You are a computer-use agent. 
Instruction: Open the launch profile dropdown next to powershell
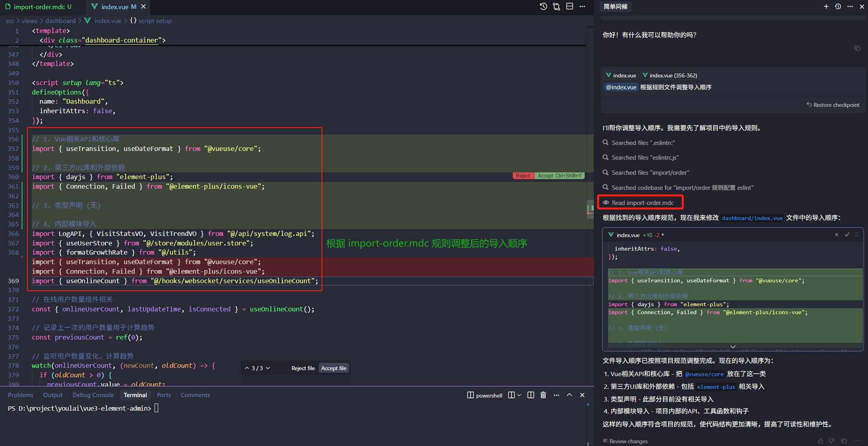pos(519,395)
